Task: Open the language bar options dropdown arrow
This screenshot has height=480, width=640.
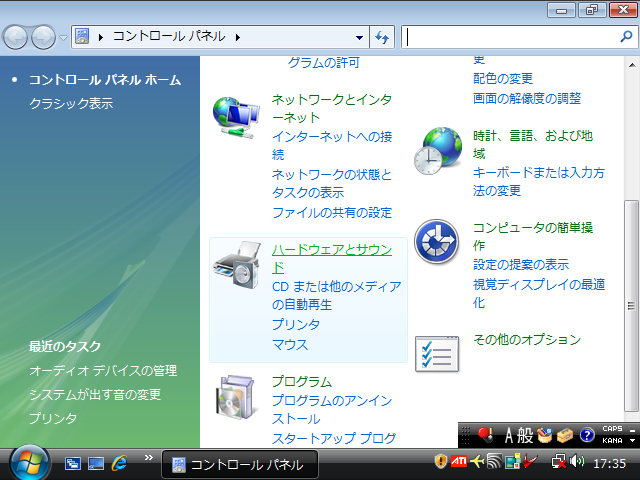Action: tap(633, 441)
